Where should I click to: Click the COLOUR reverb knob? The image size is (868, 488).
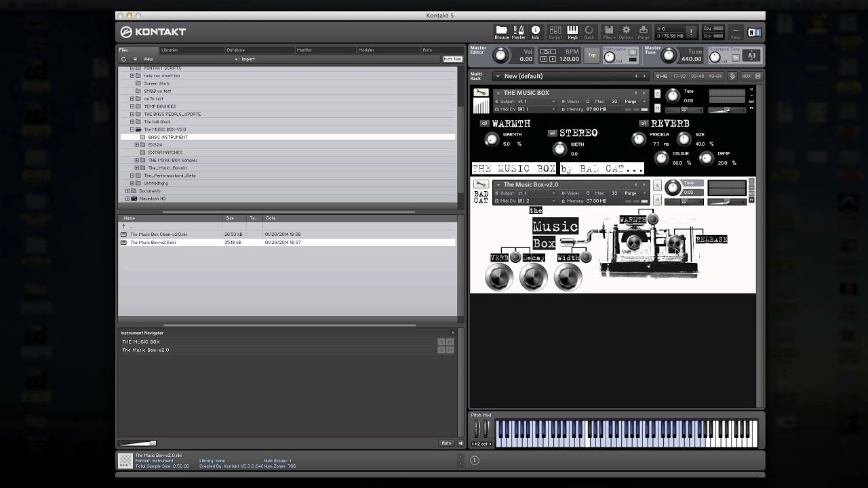661,158
